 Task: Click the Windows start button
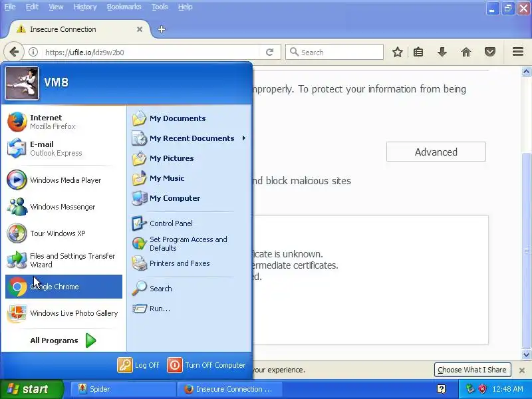tap(31, 389)
